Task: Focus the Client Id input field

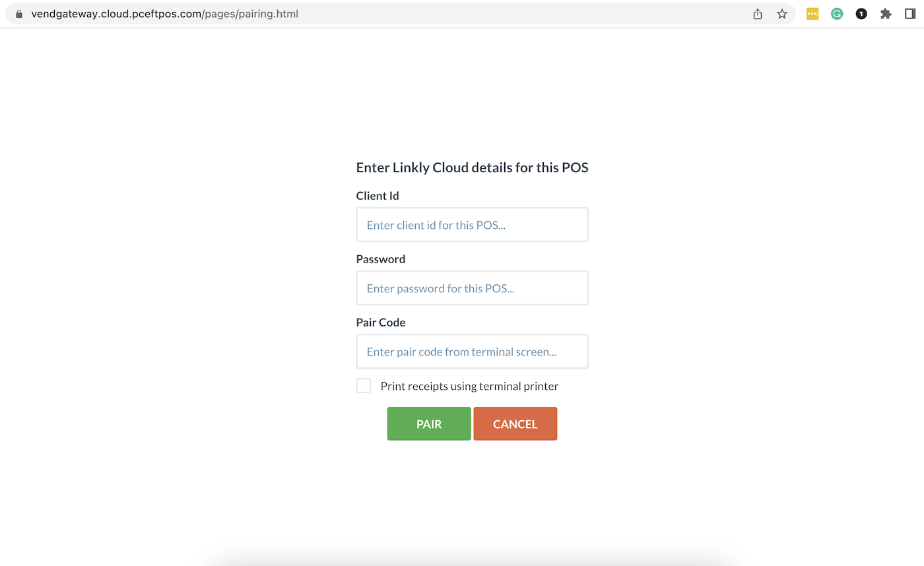Action: pyautogui.click(x=472, y=225)
